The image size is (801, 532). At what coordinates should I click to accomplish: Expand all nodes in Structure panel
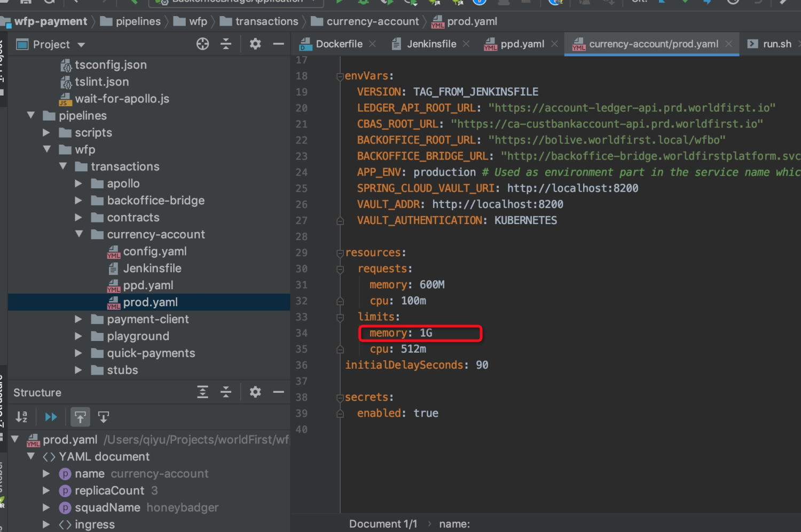tap(202, 392)
